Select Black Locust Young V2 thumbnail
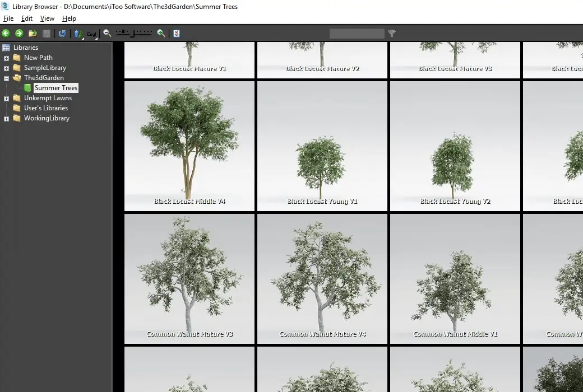The width and height of the screenshot is (583, 392). click(x=455, y=146)
